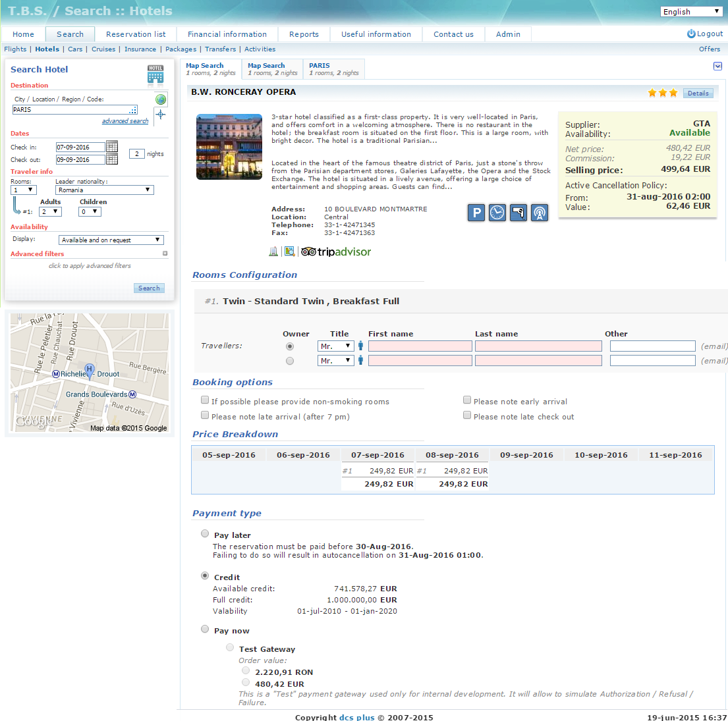Open the English language selector
This screenshot has height=721, width=728.
tap(691, 12)
